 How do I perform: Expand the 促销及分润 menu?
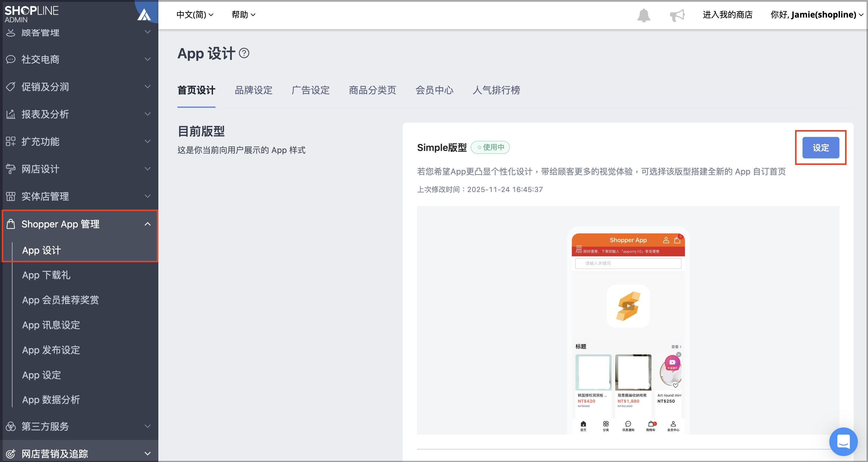click(x=147, y=87)
